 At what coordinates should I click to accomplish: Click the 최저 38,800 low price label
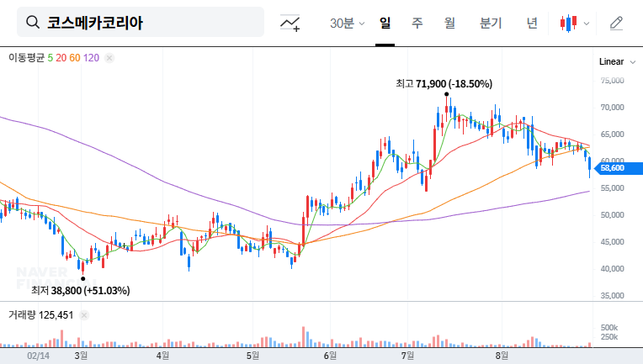[x=81, y=291]
